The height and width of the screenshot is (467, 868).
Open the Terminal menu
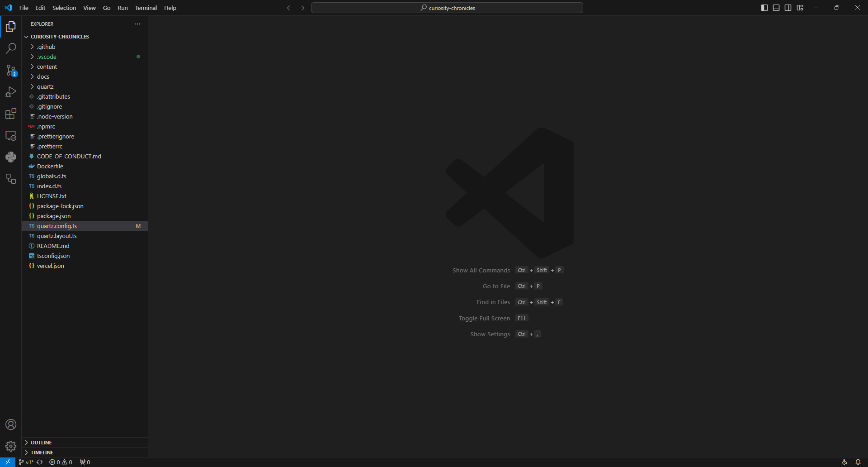point(146,8)
